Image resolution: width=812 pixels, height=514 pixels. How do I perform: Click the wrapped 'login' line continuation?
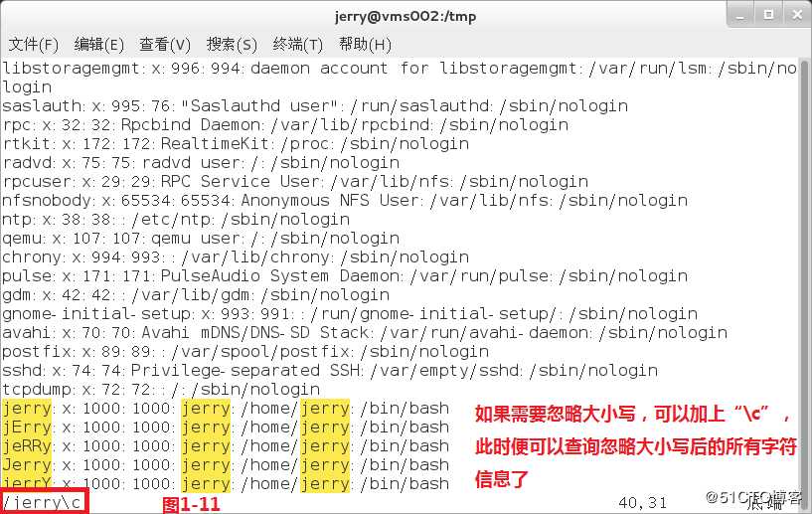click(x=27, y=87)
